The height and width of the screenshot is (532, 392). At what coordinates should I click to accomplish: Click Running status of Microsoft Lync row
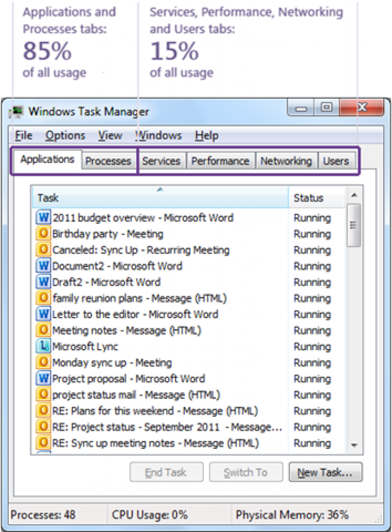313,347
